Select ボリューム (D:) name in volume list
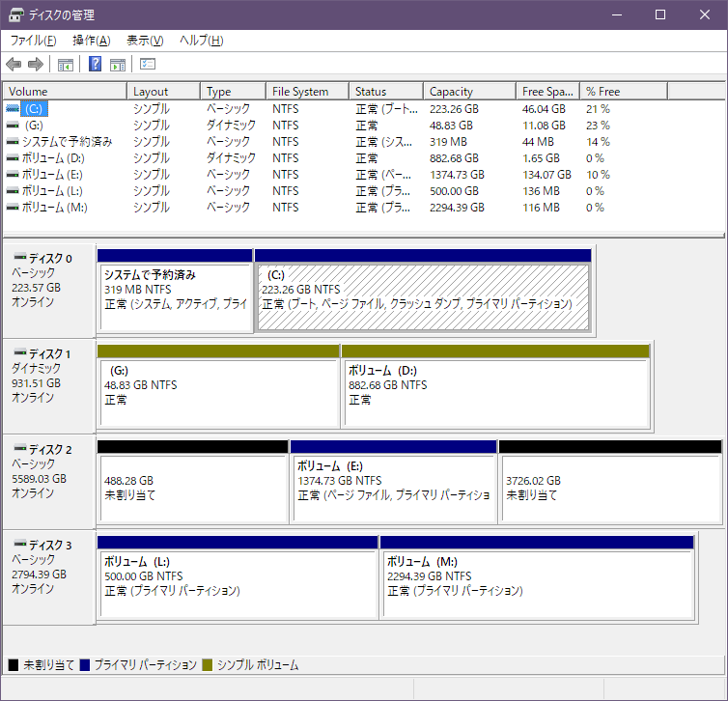 coord(53,158)
